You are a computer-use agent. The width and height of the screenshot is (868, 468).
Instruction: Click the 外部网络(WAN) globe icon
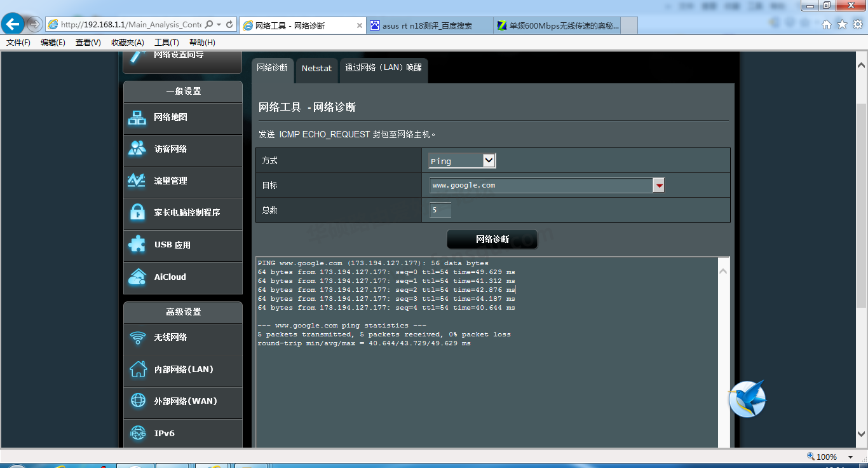137,401
